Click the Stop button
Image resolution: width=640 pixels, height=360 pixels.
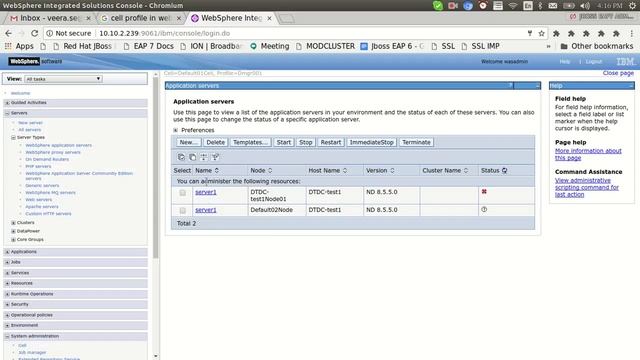[x=305, y=142]
